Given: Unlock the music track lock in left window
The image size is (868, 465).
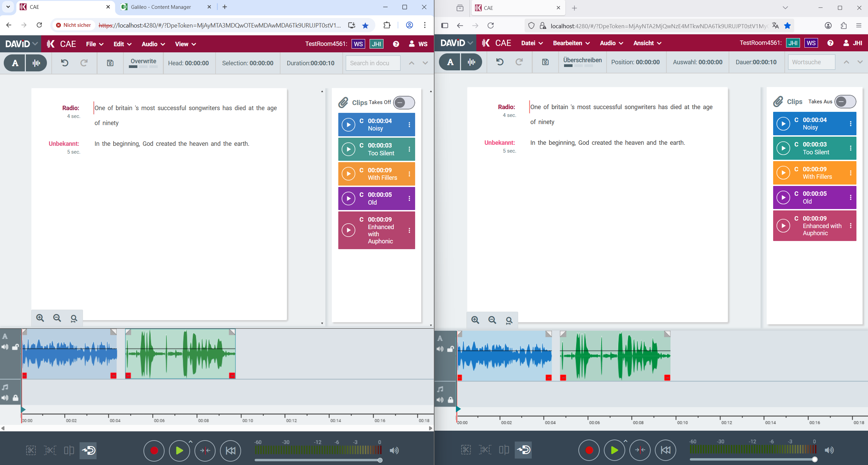Looking at the screenshot, I should tap(16, 398).
